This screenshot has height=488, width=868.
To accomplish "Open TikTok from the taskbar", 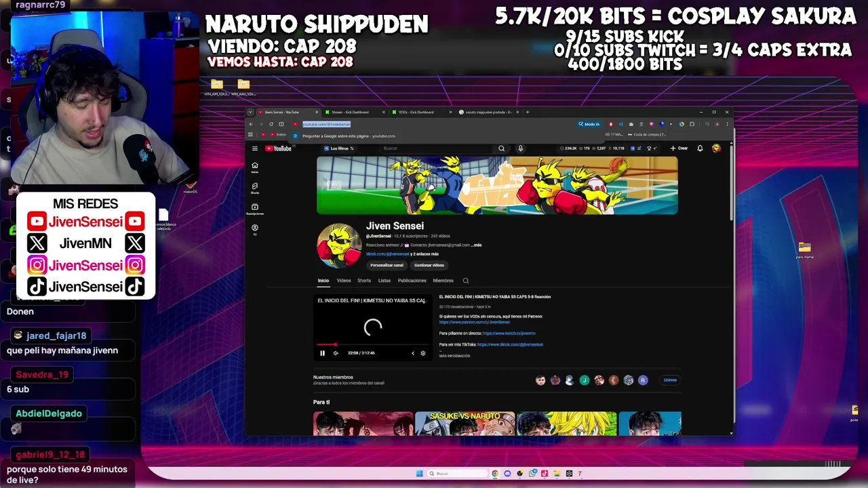I will (544, 474).
